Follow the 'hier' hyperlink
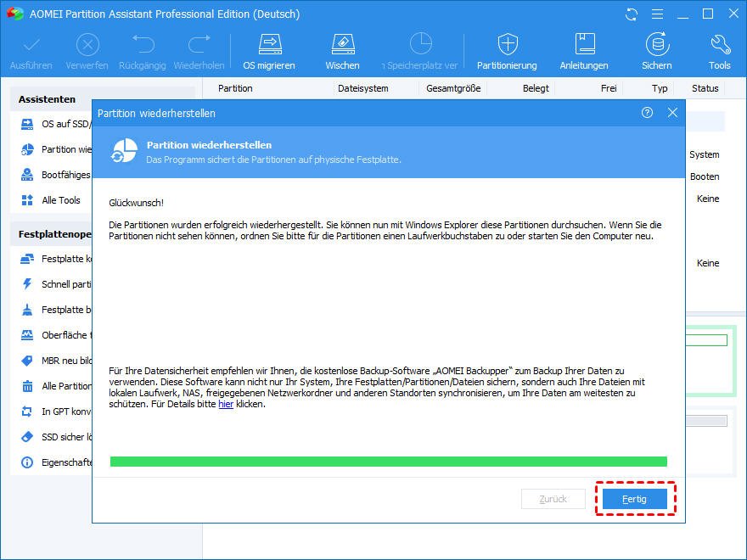Image resolution: width=747 pixels, height=560 pixels. point(226,404)
